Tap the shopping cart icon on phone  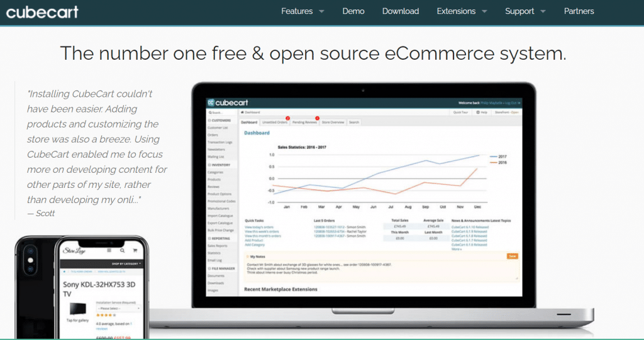(136, 251)
